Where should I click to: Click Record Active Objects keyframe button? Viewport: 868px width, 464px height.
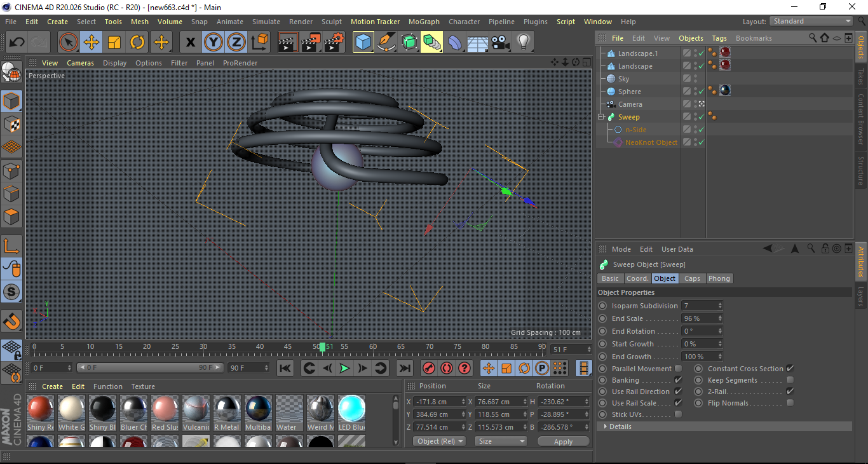(429, 368)
